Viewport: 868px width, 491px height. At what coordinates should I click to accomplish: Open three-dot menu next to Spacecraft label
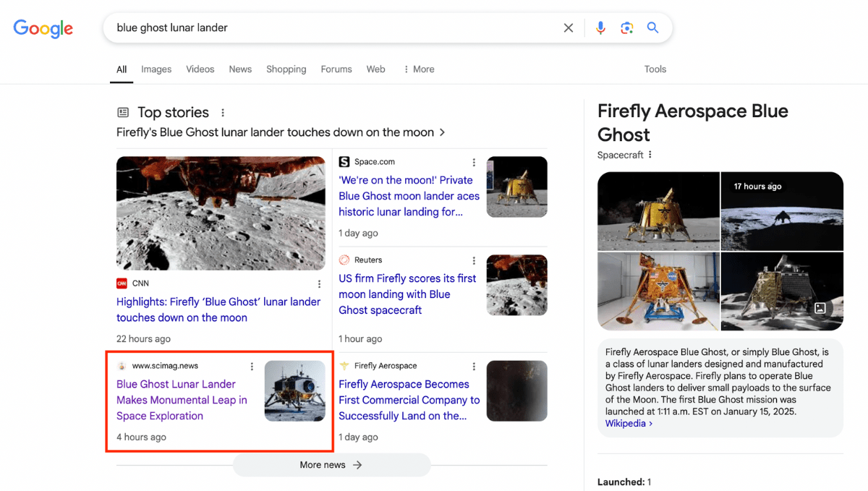(650, 155)
